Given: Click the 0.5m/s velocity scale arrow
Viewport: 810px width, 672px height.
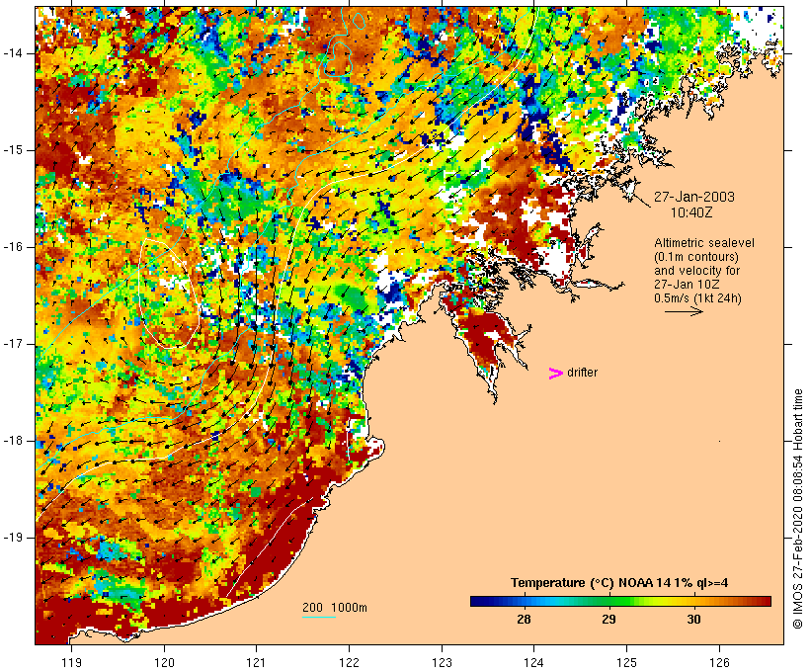Looking at the screenshot, I should [x=684, y=311].
